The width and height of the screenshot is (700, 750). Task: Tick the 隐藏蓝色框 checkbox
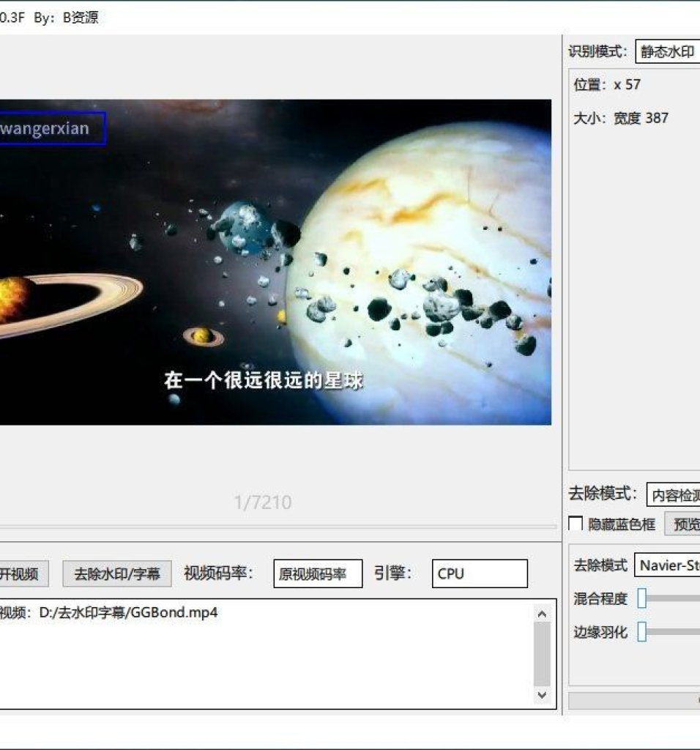576,523
